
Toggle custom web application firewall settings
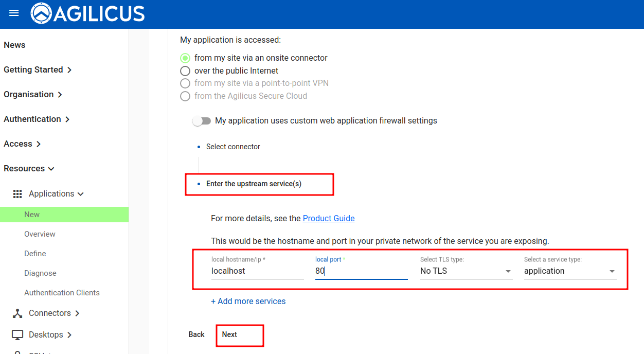coord(202,121)
